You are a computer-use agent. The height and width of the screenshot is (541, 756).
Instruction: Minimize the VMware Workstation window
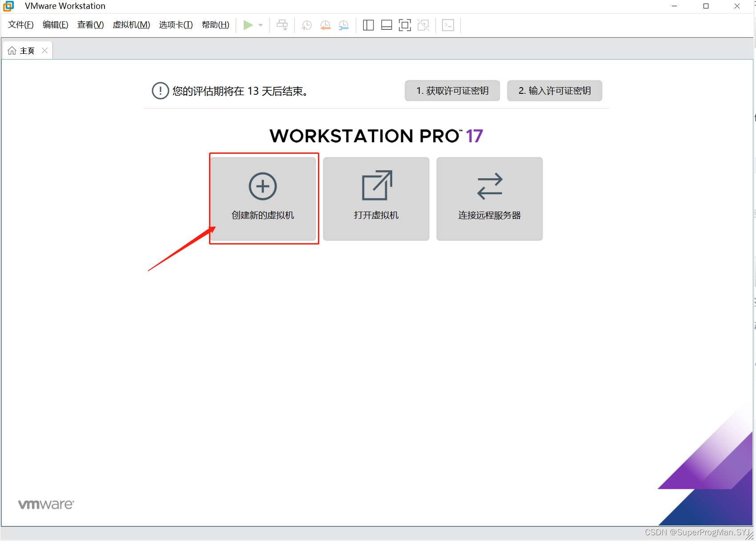point(675,6)
